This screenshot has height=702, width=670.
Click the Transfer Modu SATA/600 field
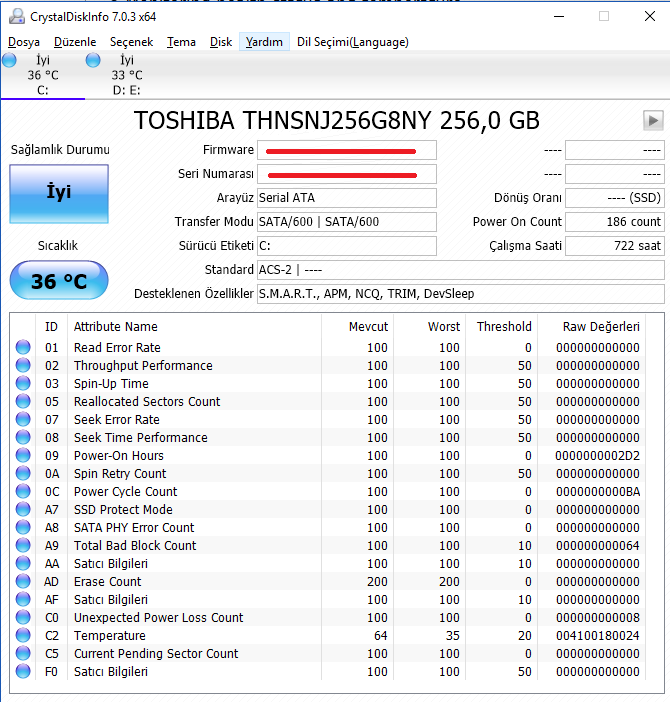[347, 222]
